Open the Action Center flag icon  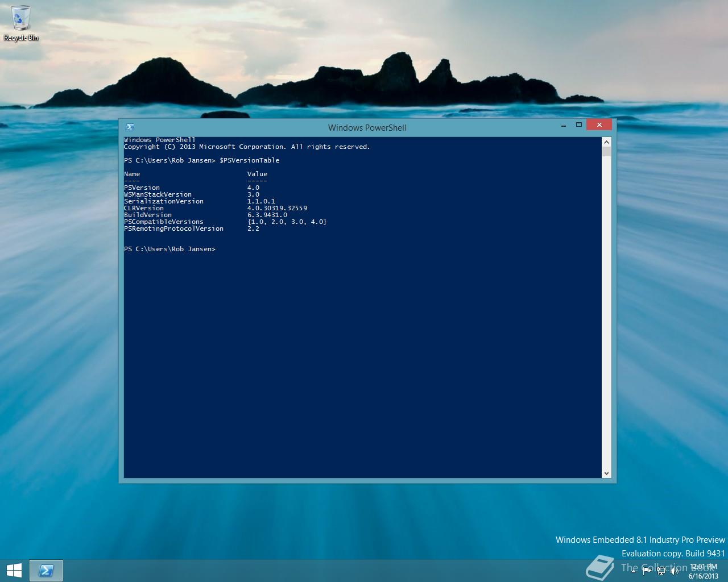647,571
